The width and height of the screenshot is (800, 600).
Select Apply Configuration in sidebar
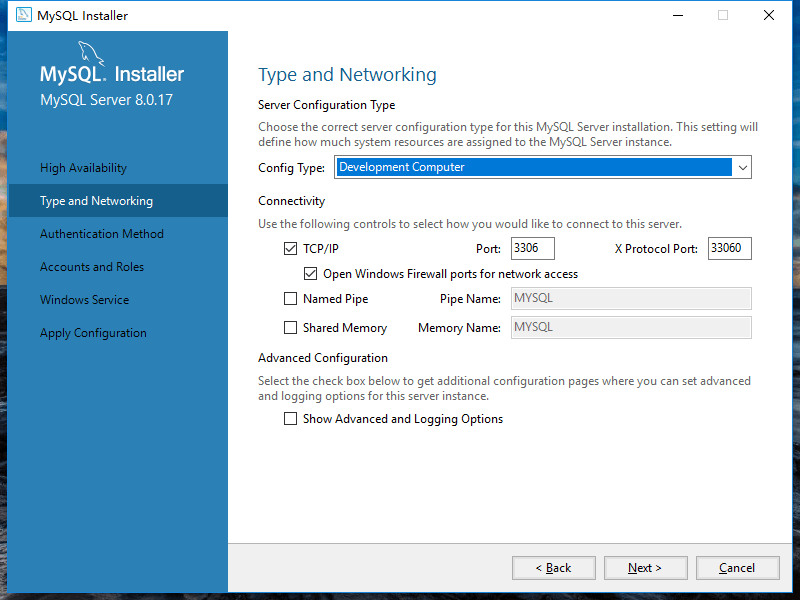[93, 333]
